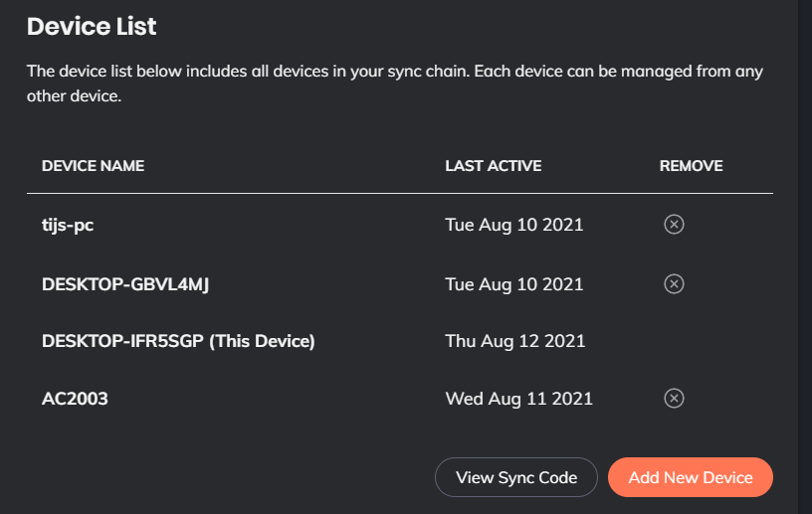Click the DESKTOP-IFR5SGP (This Device) entry

(178, 341)
